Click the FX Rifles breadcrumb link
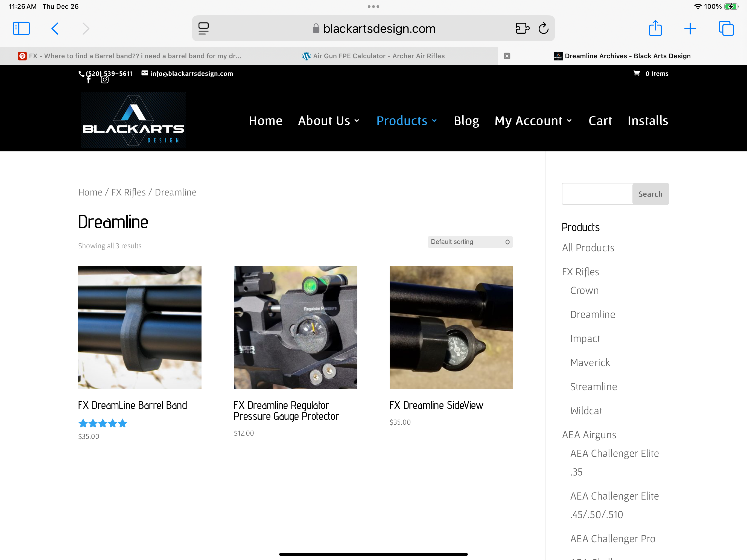747x560 pixels. pos(128,192)
